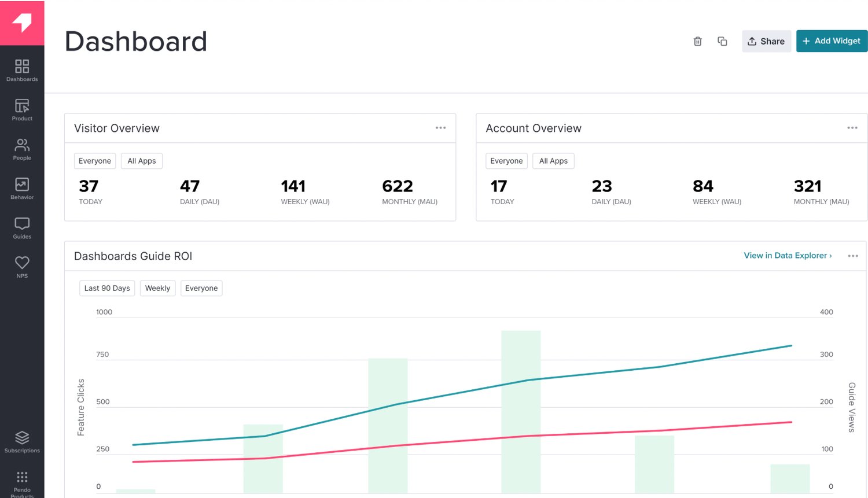Image resolution: width=868 pixels, height=498 pixels.
Task: Change the Weekly interval filter
Action: tap(157, 288)
